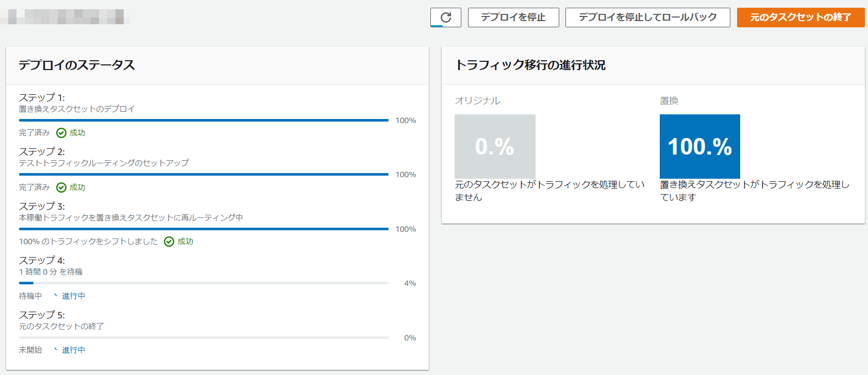Click the 4% progress value
The image size is (868, 375).
(410, 283)
